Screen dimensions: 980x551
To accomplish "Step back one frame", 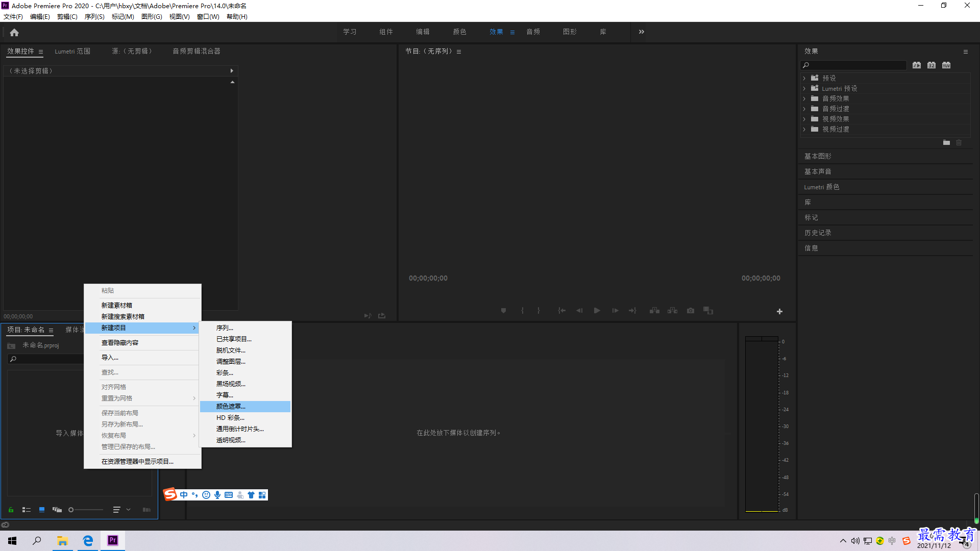I will click(579, 311).
